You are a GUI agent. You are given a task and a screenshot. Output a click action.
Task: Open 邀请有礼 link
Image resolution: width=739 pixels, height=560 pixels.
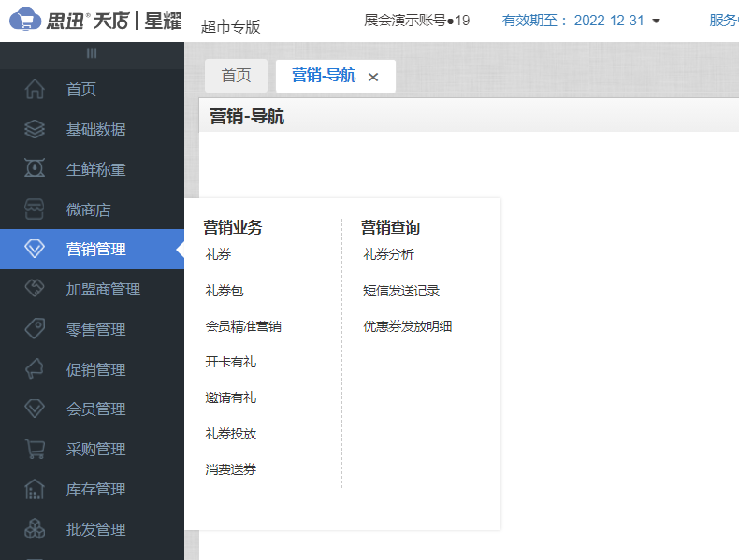pyautogui.click(x=230, y=397)
